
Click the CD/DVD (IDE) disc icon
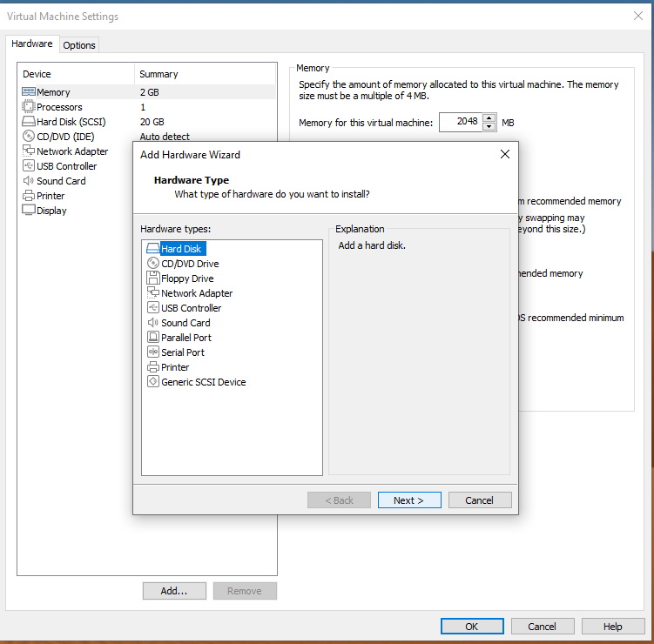[29, 136]
